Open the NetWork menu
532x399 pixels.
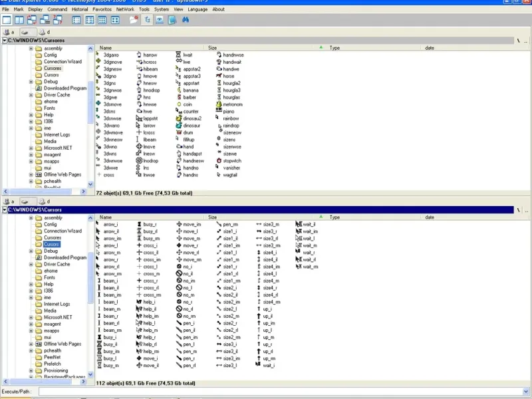[125, 9]
